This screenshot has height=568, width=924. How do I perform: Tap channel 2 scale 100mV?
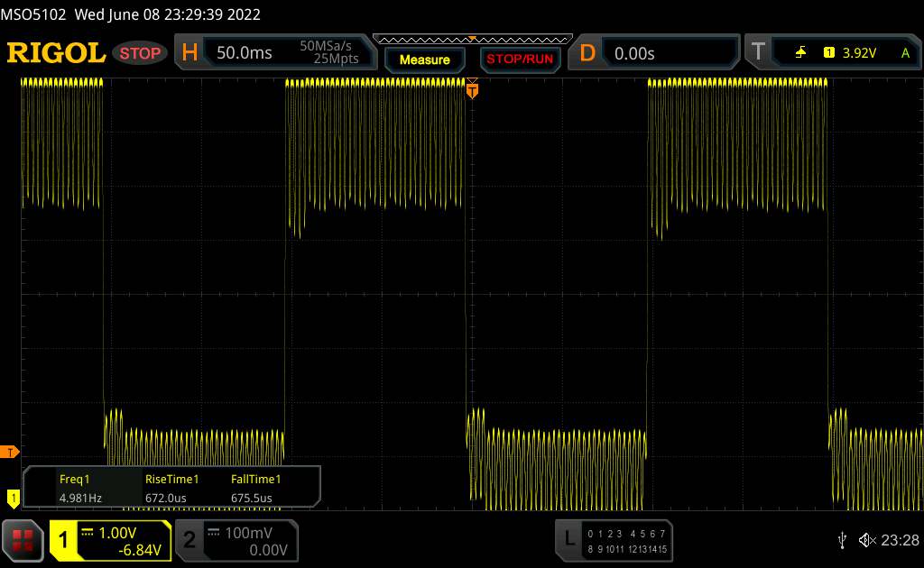coord(249,533)
